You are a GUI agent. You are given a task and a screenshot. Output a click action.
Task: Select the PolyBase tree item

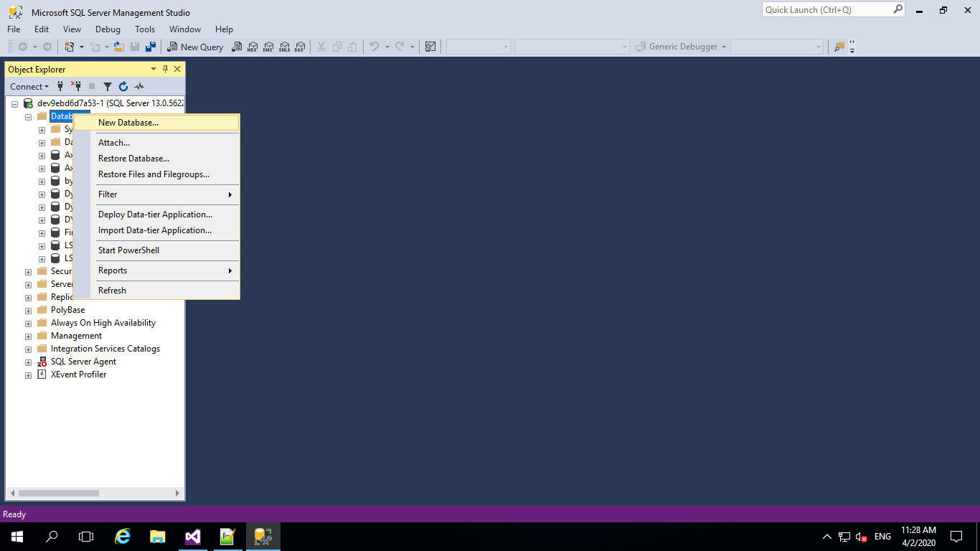(x=67, y=310)
